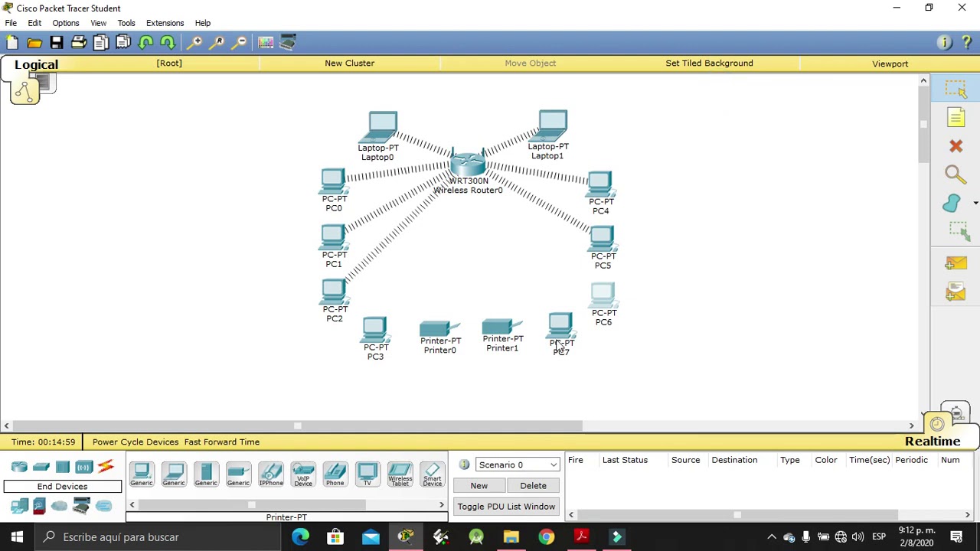
Task: Switch to Simulation mode tab behind Realtime
Action: click(x=956, y=413)
